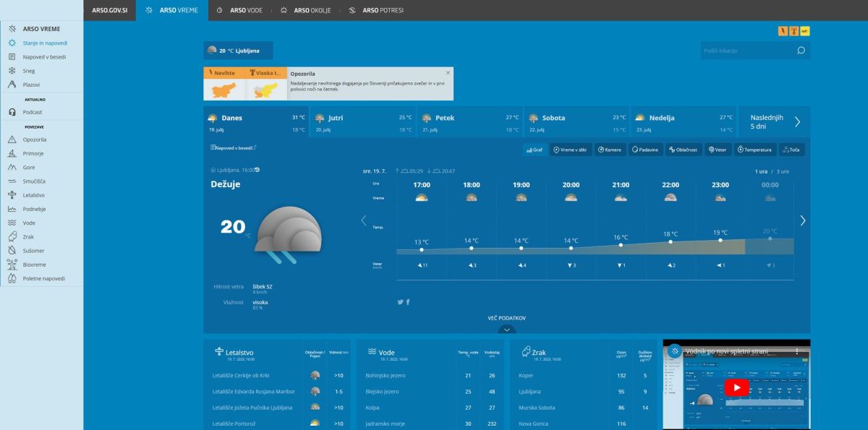
Task: Open the Plazovi avalanche sidebar icon
Action: tap(12, 85)
